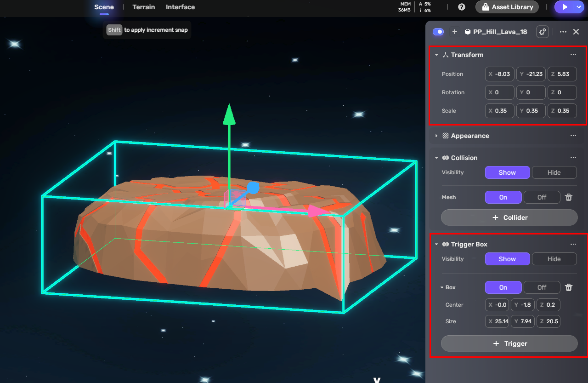This screenshot has width=588, height=383.
Task: Open the dropdown arrow next to play
Action: coord(579,7)
